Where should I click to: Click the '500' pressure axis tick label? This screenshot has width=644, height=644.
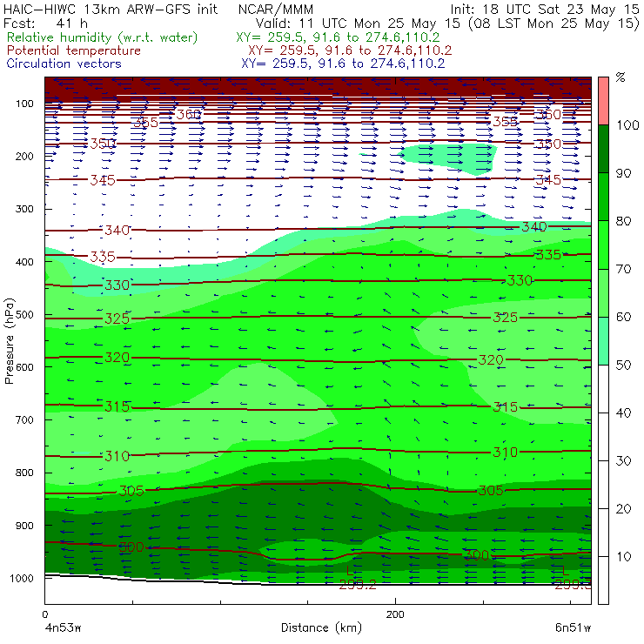tap(24, 315)
